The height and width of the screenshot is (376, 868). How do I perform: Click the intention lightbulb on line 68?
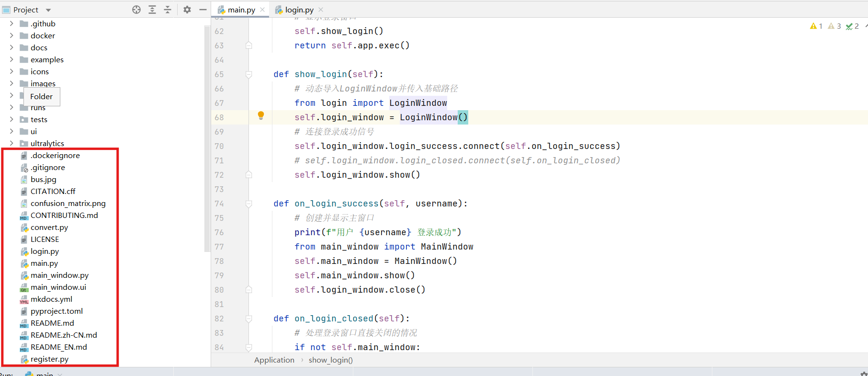point(261,115)
